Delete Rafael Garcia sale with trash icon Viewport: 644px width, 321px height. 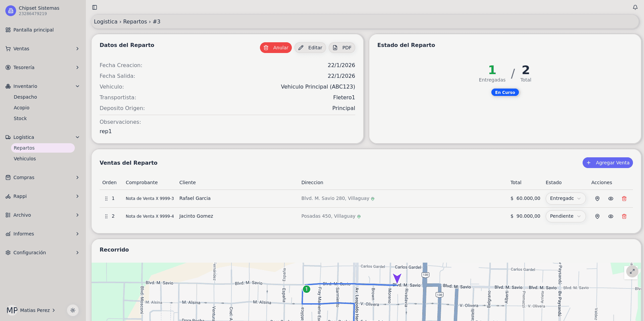[x=624, y=199]
